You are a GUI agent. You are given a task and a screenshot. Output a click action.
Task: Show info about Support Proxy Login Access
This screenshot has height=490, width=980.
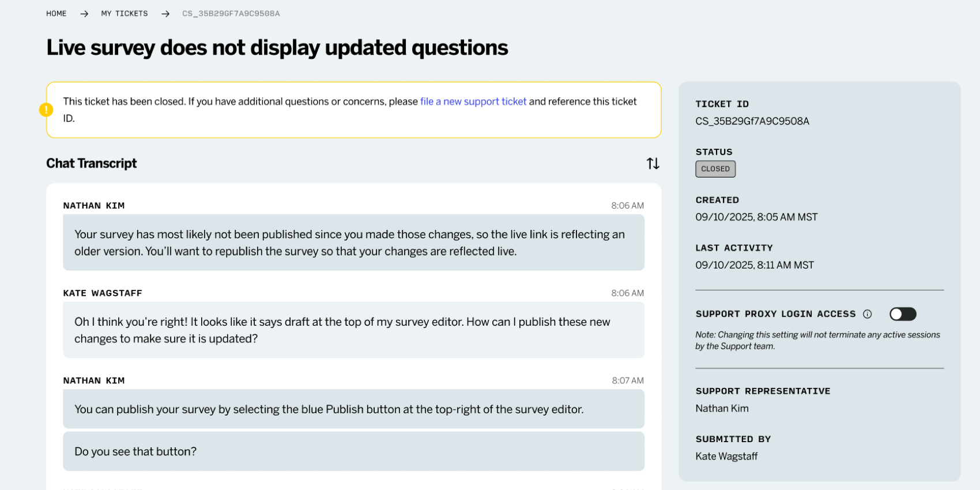(x=867, y=314)
